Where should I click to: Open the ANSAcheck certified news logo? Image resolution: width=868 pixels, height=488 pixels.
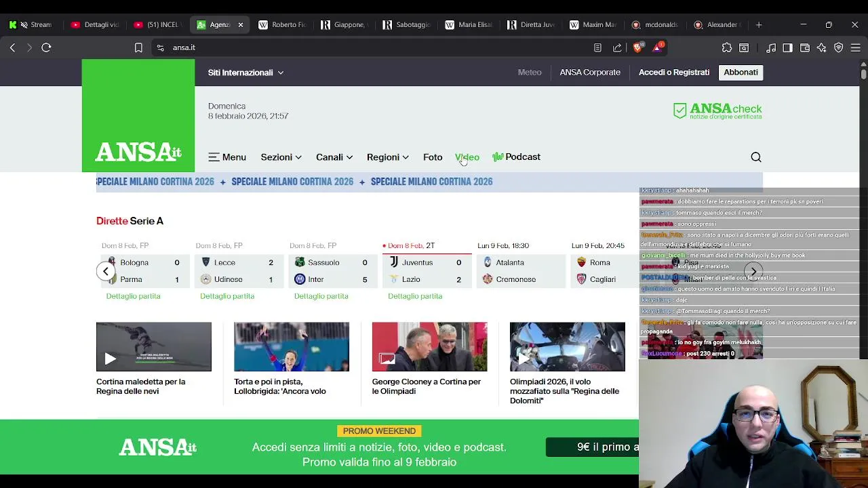point(717,111)
